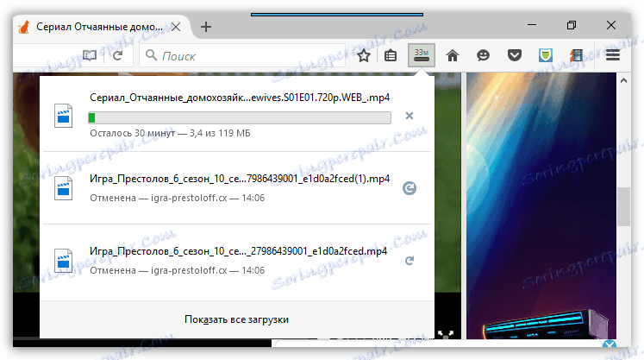Select Игра_Престолов file ending e1d0a2fced(1).mp4

click(240, 179)
